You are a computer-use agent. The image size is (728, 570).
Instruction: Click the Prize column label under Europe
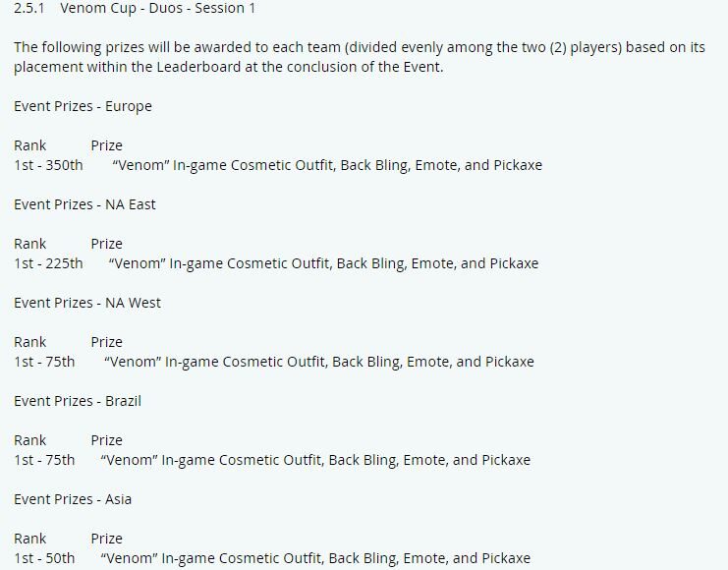[107, 145]
